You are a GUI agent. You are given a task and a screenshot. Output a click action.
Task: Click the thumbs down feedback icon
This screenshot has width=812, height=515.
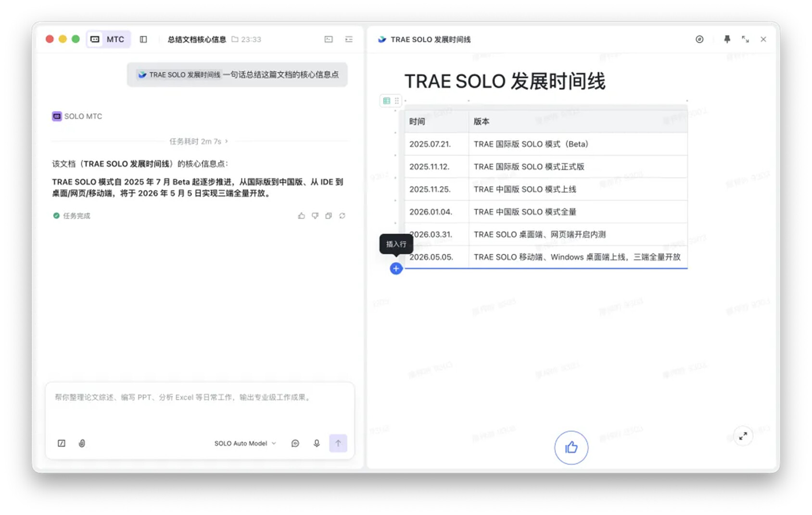point(315,216)
